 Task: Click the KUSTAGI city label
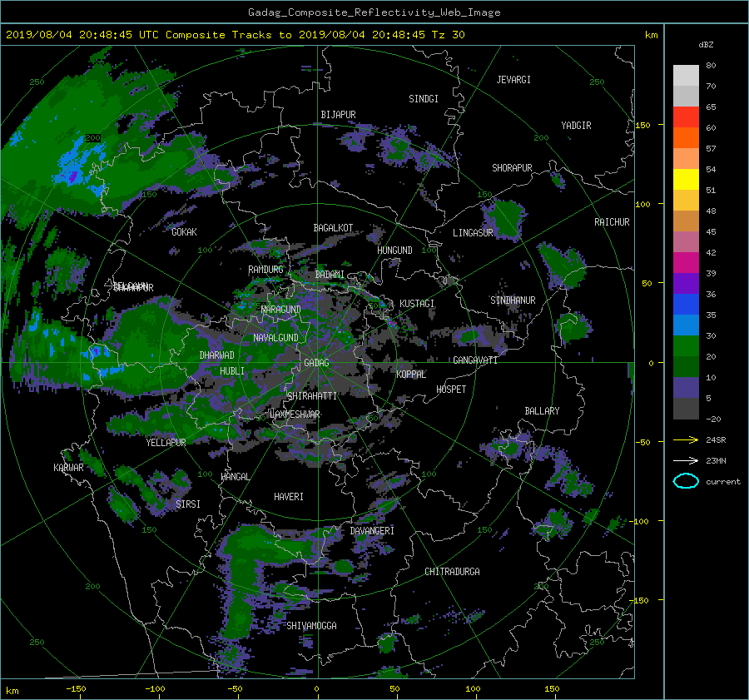(417, 304)
